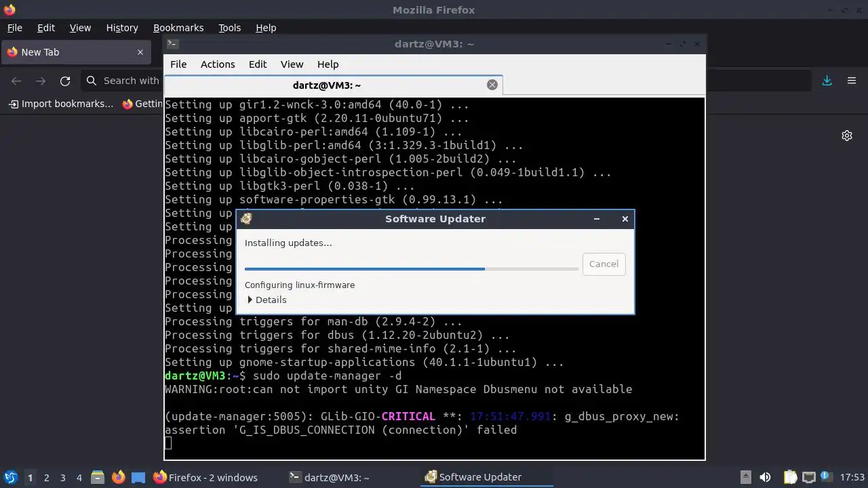This screenshot has width=868, height=488.
Task: Open Firefox Tools menu
Action: click(x=230, y=28)
